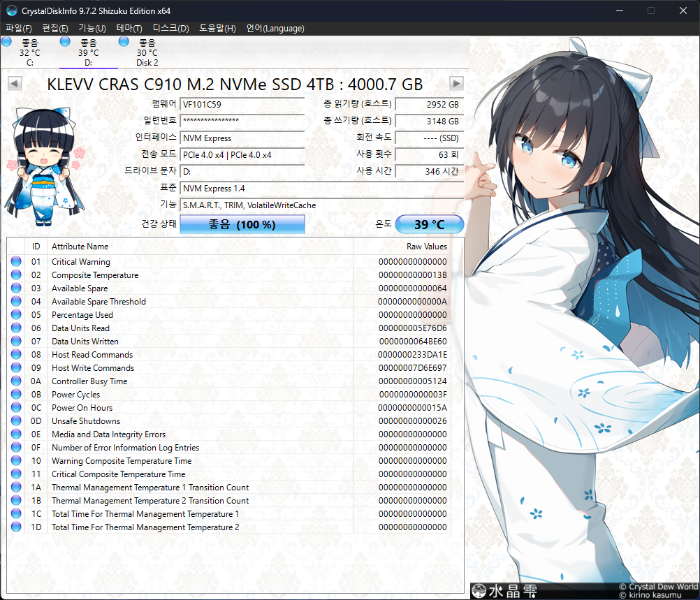The width and height of the screenshot is (700, 600).
Task: Click the blue status icon for Critical Warning
Action: (16, 262)
